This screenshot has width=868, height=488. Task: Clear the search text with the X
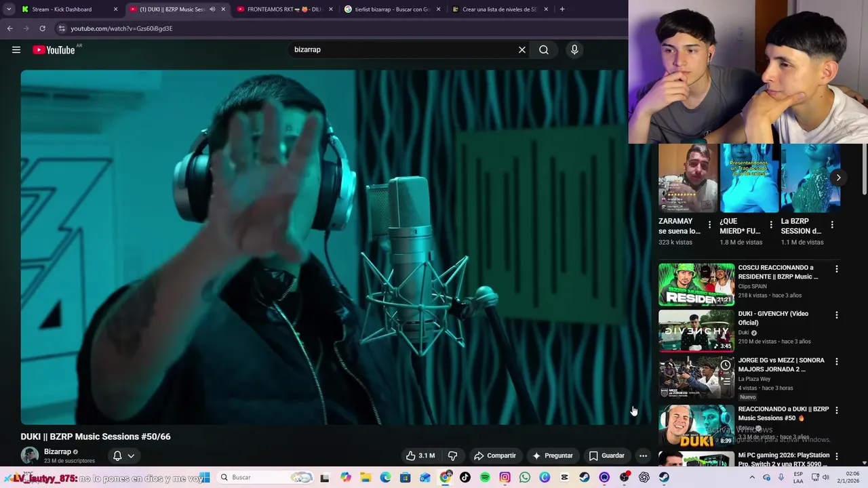click(522, 49)
